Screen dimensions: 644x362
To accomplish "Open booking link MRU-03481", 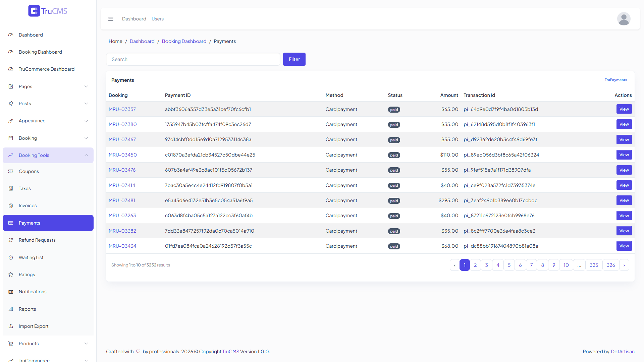I will [122, 200].
